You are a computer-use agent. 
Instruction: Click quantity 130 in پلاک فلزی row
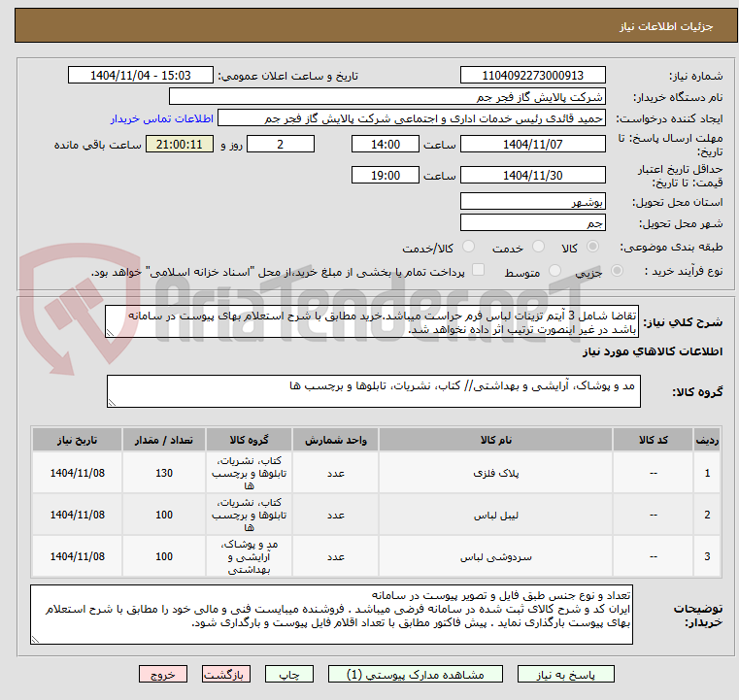(x=164, y=473)
